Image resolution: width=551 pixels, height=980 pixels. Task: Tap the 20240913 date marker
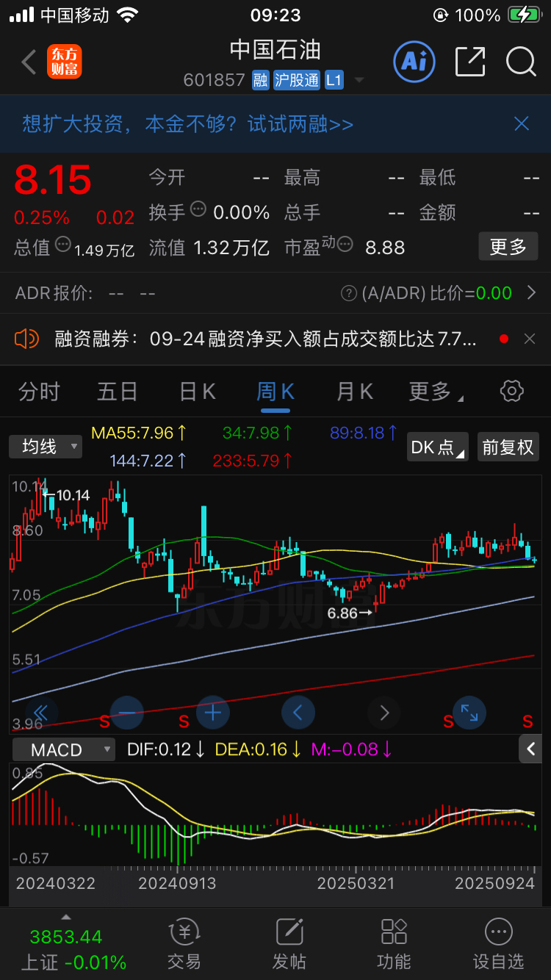click(x=177, y=883)
